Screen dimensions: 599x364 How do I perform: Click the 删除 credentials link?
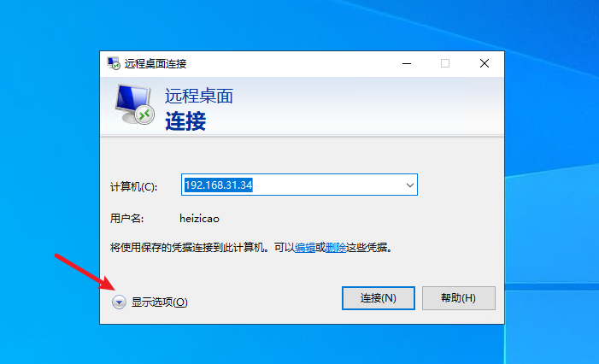(x=336, y=248)
